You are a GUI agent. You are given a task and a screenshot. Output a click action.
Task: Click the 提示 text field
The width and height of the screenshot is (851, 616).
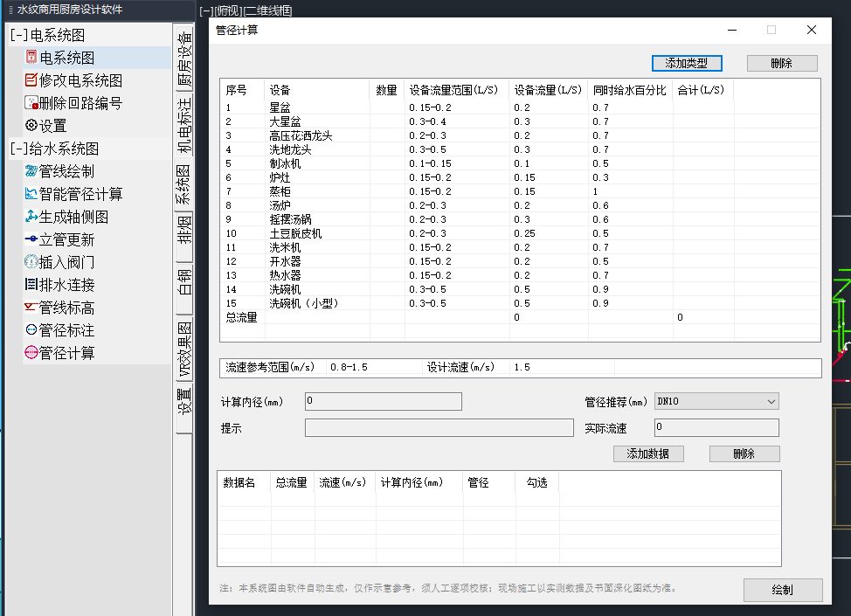point(439,427)
